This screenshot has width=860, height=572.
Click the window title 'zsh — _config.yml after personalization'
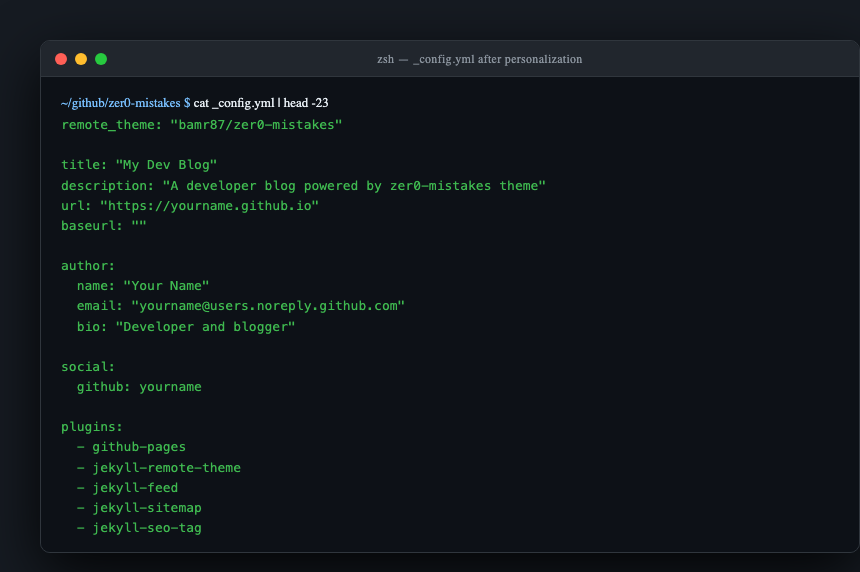pos(479,59)
